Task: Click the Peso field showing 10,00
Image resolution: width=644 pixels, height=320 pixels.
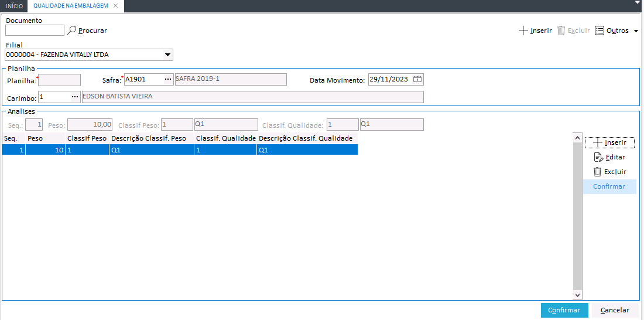Action: click(90, 124)
